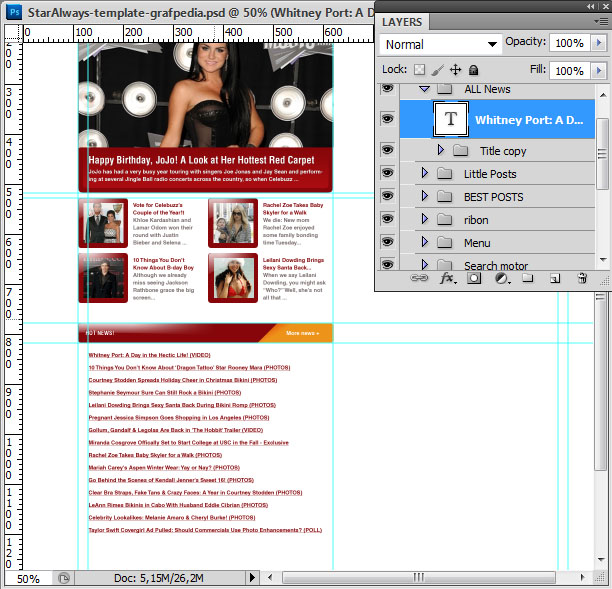612x589 pixels.
Task: Click the Whitney Port Hectic Life link
Action: coord(149,355)
